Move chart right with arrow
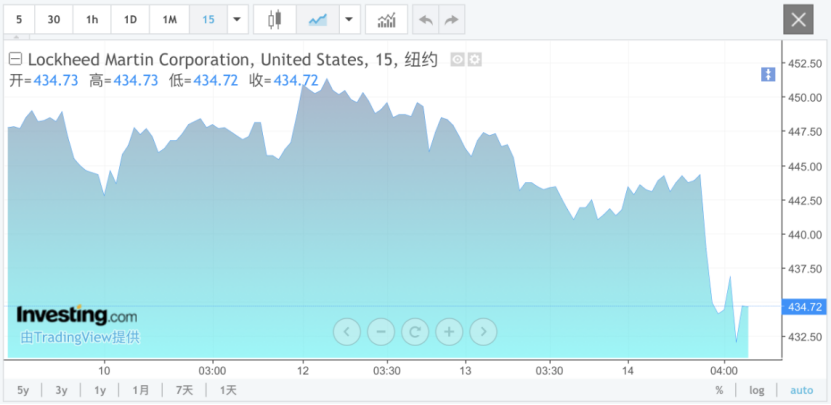 483,332
